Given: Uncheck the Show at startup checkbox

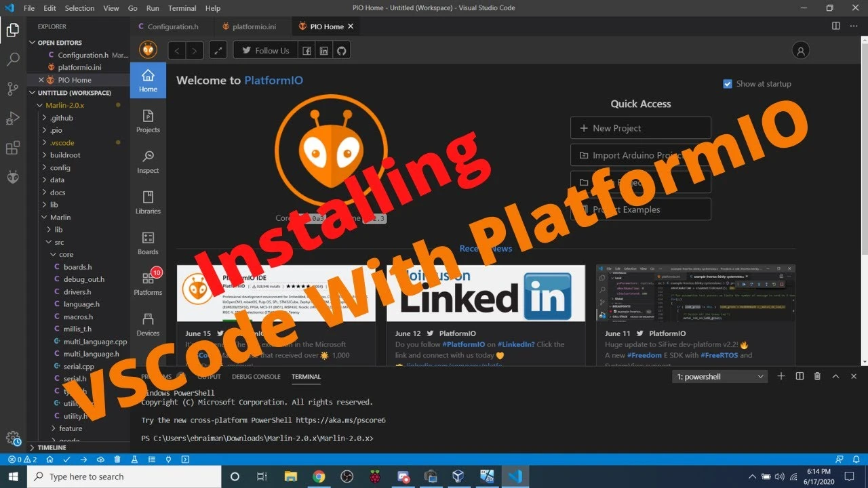Looking at the screenshot, I should tap(728, 84).
